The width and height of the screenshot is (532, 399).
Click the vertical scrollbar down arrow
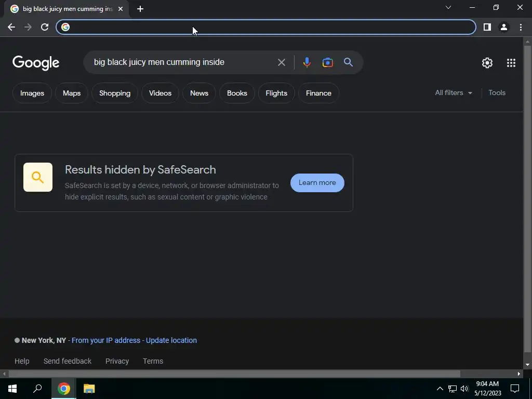[x=527, y=365]
